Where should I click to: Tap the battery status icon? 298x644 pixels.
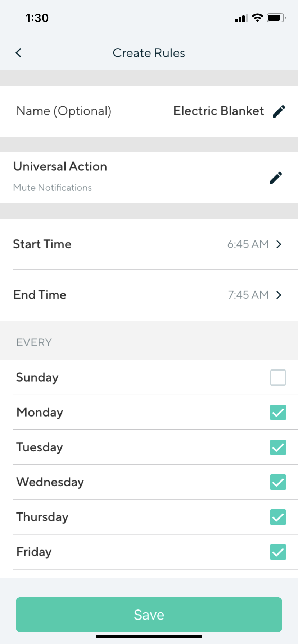pyautogui.click(x=276, y=18)
